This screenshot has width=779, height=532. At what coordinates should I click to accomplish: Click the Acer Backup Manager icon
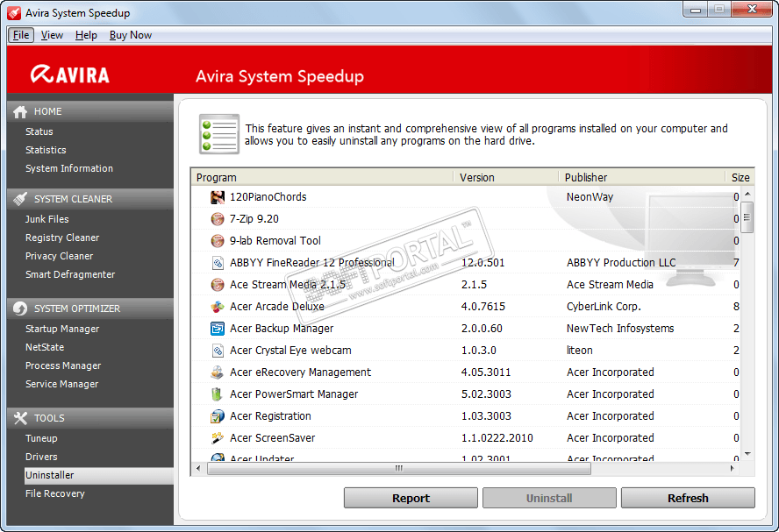tap(217, 329)
